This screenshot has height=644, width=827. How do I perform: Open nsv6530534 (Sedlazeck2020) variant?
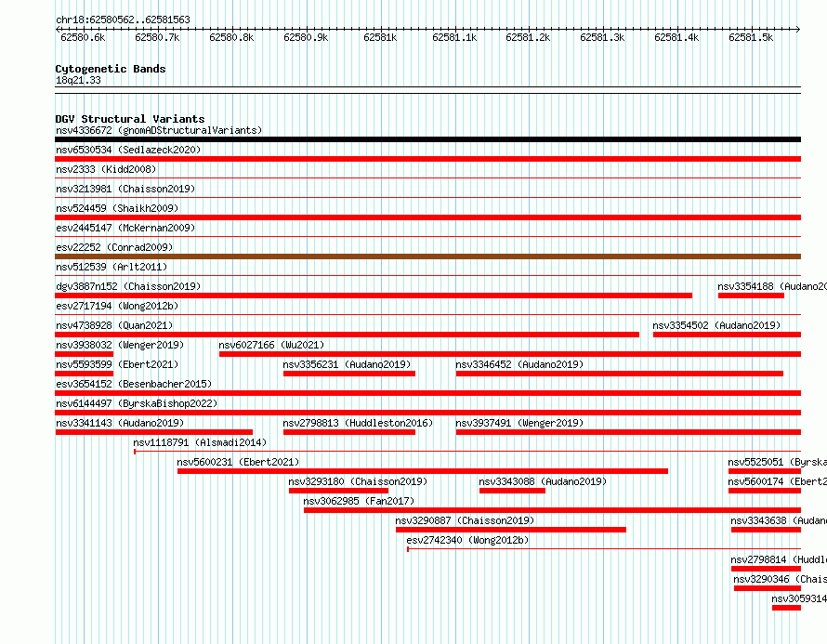[128, 150]
